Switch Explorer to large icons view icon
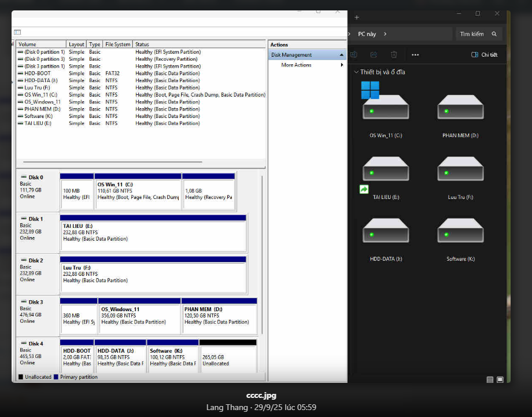Image resolution: width=532 pixels, height=417 pixels. 500,379
